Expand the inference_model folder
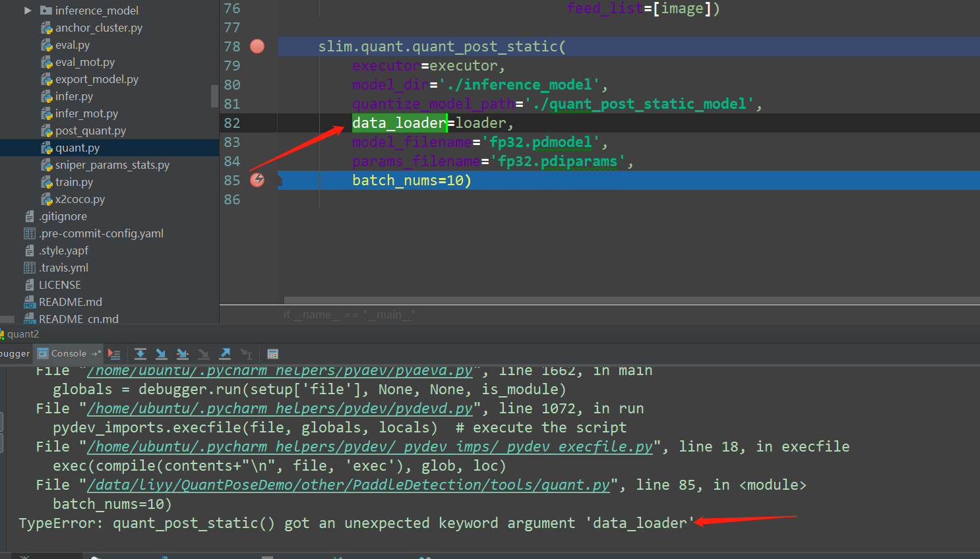Screen dimensions: 980x559 pyautogui.click(x=28, y=11)
